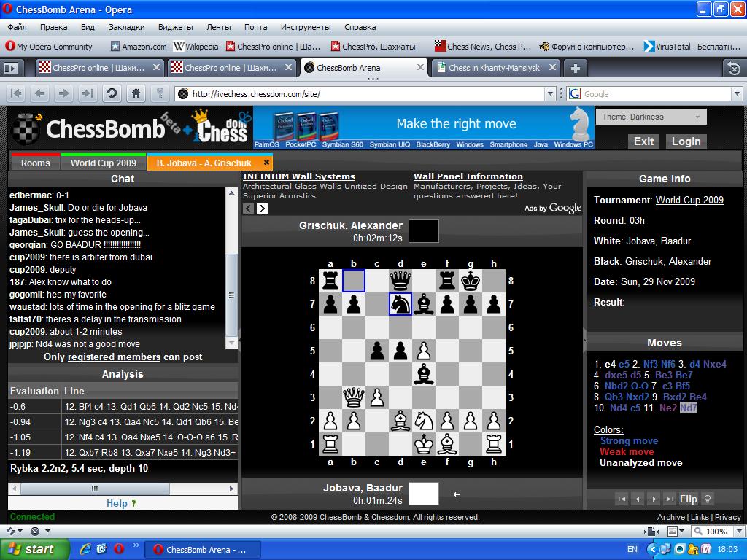This screenshot has width=747, height=560.
Task: Close the B. Jobava - A. Grischuk tab
Action: [267, 163]
